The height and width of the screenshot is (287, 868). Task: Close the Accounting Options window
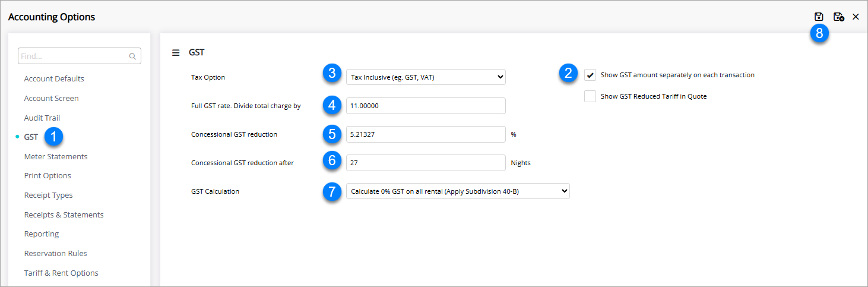point(856,17)
